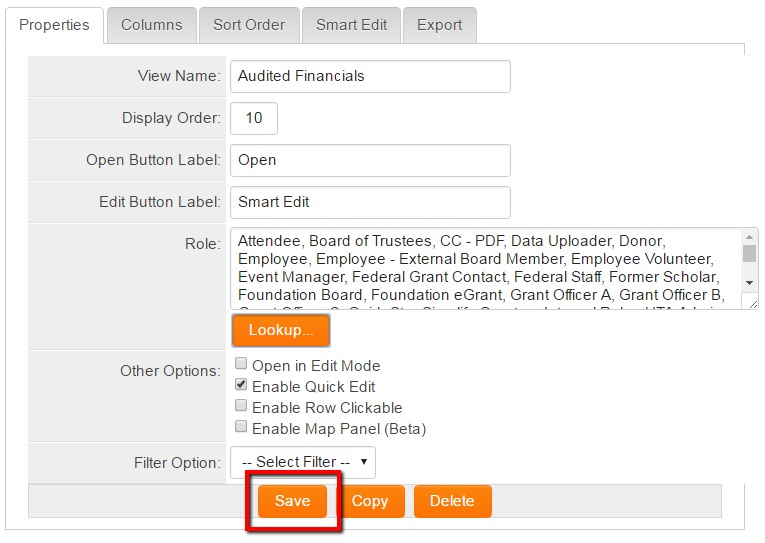This screenshot has width=765, height=543.
Task: Select the Export tab
Action: click(439, 25)
